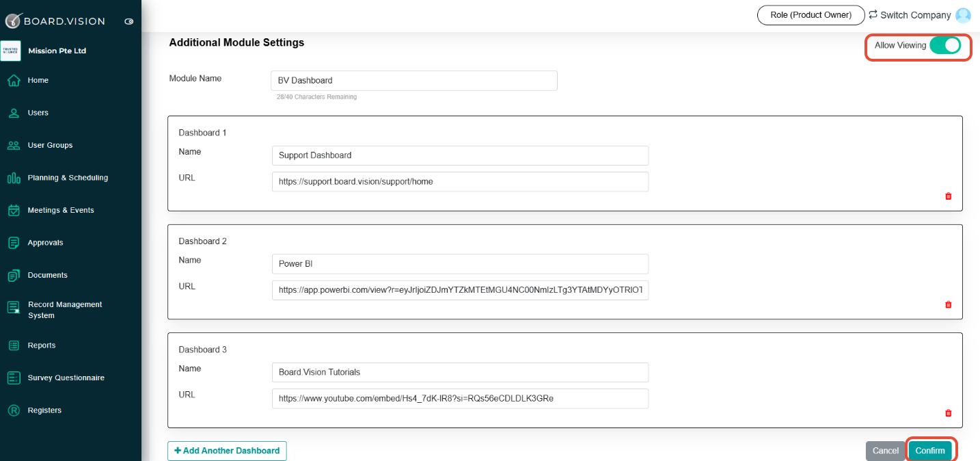The image size is (980, 461).
Task: Edit the app.powerbi.com URL field
Action: pos(460,290)
